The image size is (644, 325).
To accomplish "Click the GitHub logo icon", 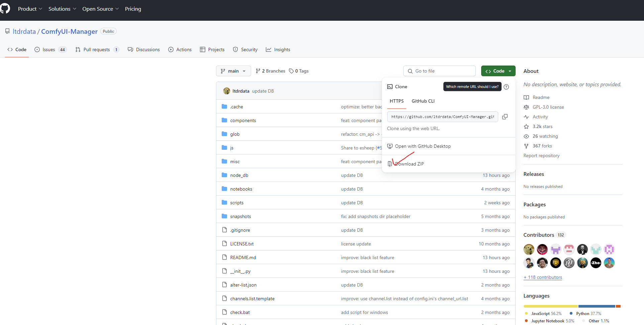I will click(5, 9).
